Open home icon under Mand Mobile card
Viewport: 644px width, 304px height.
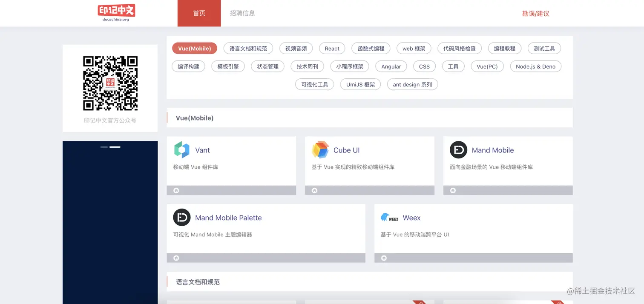coord(453,190)
